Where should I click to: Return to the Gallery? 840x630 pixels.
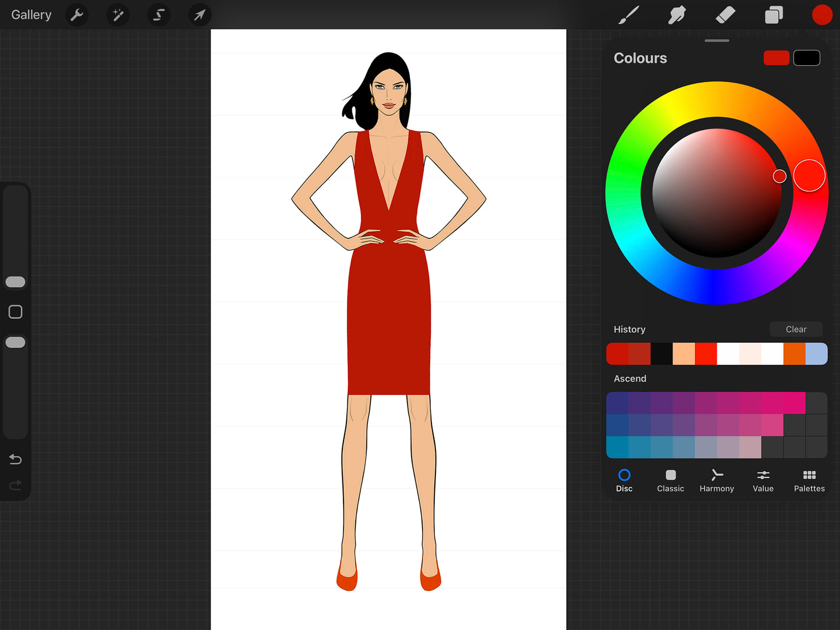[31, 15]
